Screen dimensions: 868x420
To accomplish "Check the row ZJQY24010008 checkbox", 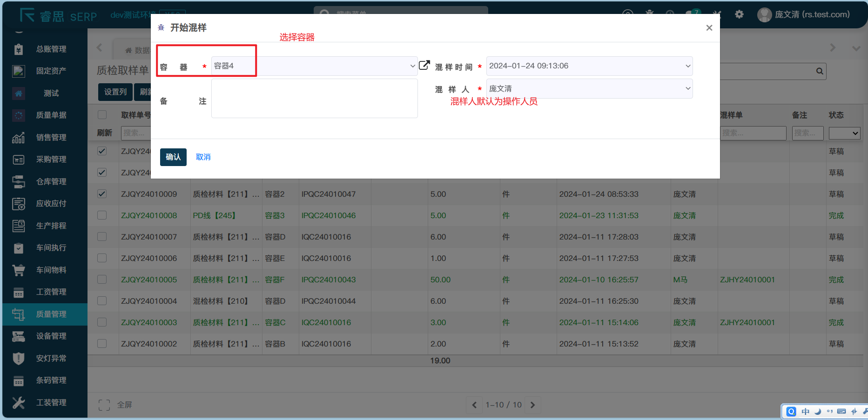I will (x=102, y=215).
